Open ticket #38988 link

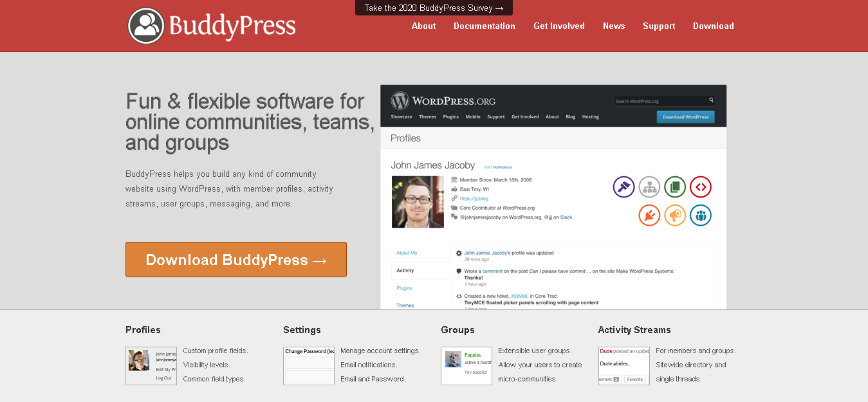coord(519,296)
